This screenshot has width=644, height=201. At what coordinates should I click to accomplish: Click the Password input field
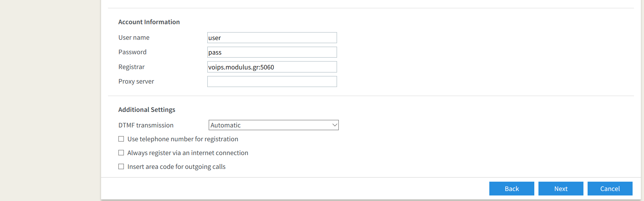point(272,52)
